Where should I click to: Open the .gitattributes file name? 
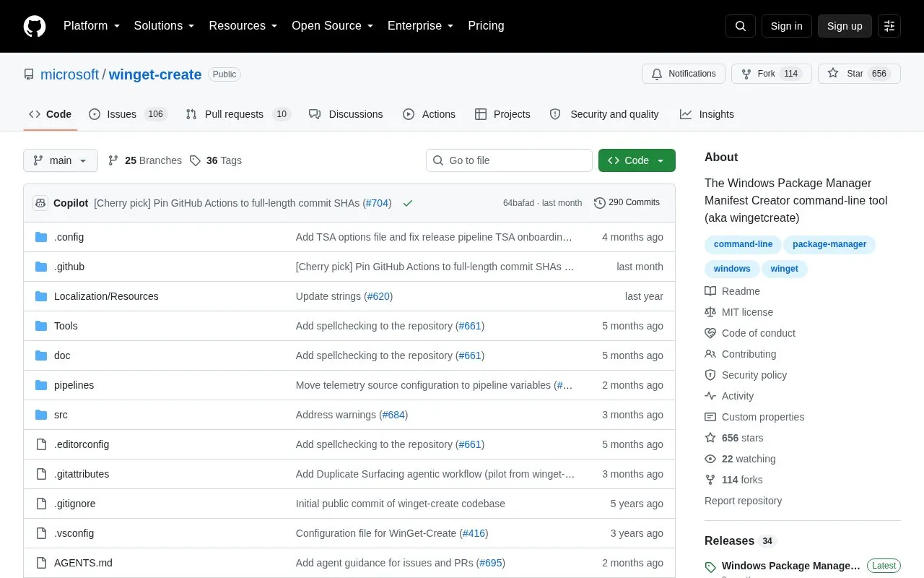[82, 474]
